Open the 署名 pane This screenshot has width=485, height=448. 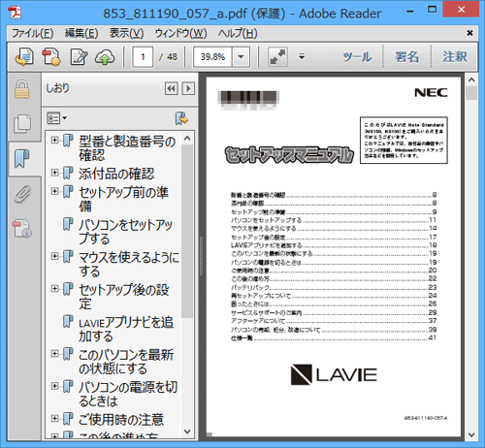(406, 57)
